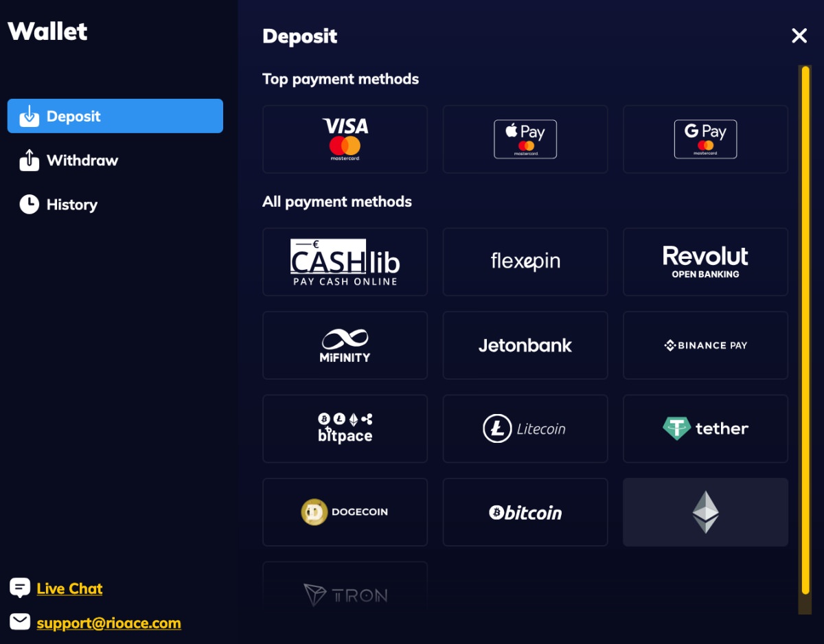This screenshot has height=644, width=824.
Task: Click the yellow vertical scrollbar
Action: 805,330
